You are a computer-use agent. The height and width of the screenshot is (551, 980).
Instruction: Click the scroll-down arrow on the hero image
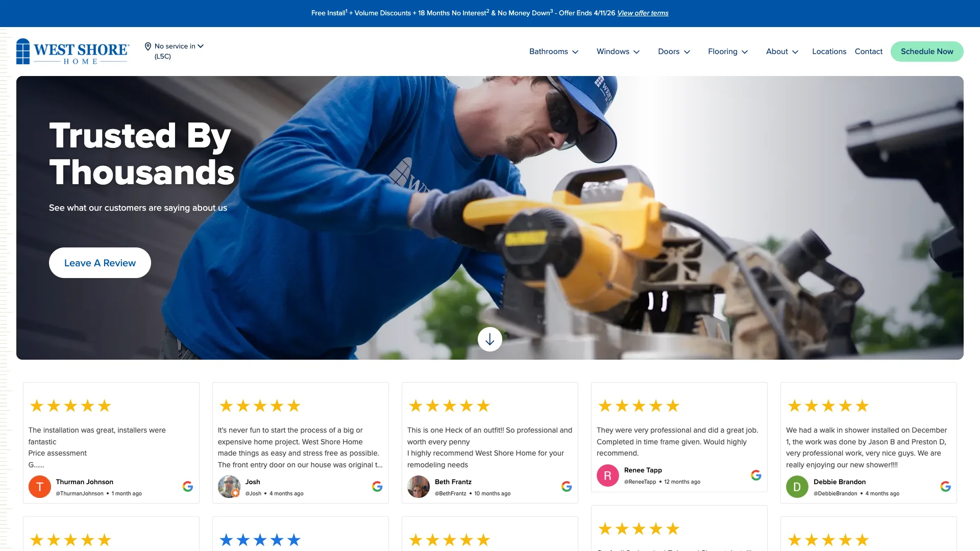(x=489, y=339)
